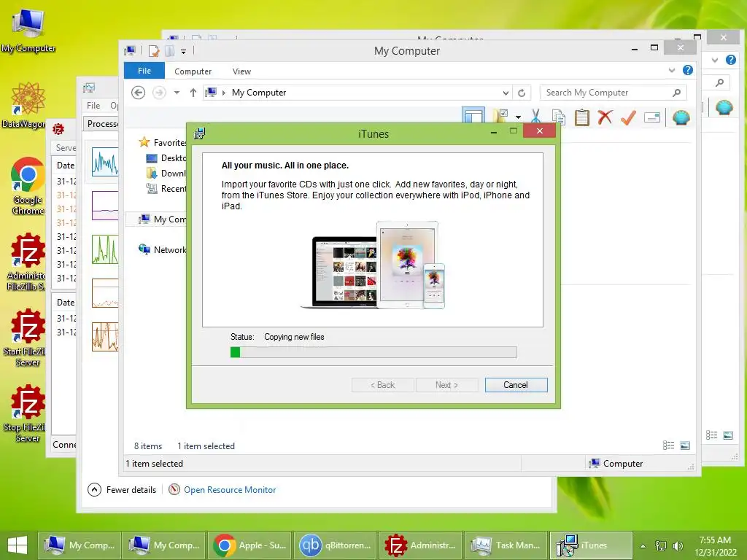Click the disabled Next button in iTunes installer
The width and height of the screenshot is (747, 560).
pyautogui.click(x=447, y=385)
